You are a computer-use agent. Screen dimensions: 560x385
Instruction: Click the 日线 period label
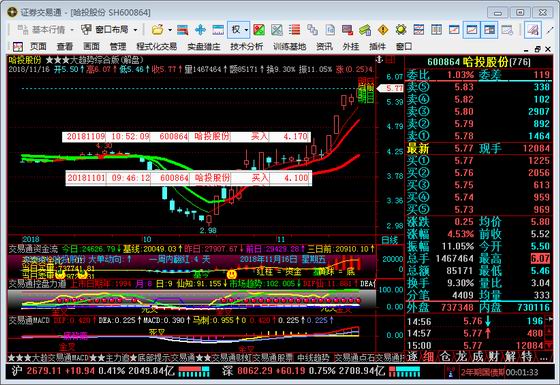click(388, 240)
